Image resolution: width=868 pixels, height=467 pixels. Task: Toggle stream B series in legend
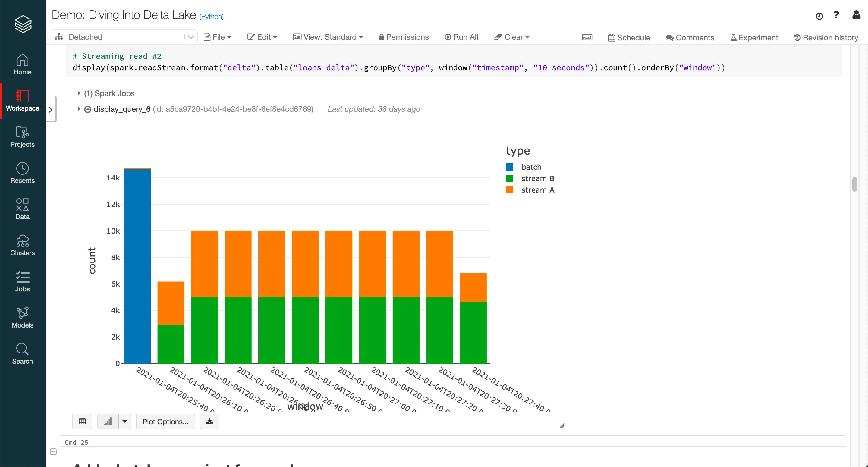point(537,178)
